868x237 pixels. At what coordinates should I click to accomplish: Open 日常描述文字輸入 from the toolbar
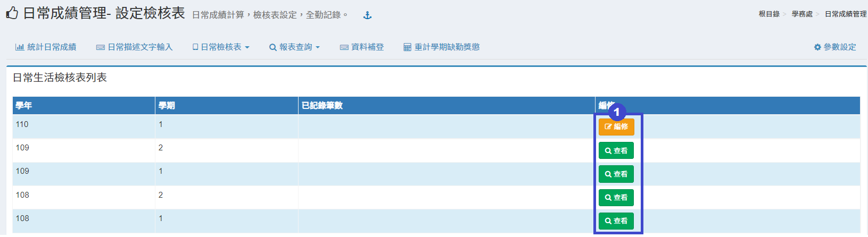point(134,47)
